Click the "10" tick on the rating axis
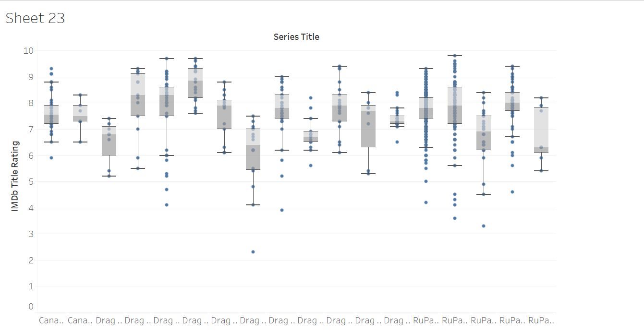This screenshot has width=644, height=332. coord(28,50)
